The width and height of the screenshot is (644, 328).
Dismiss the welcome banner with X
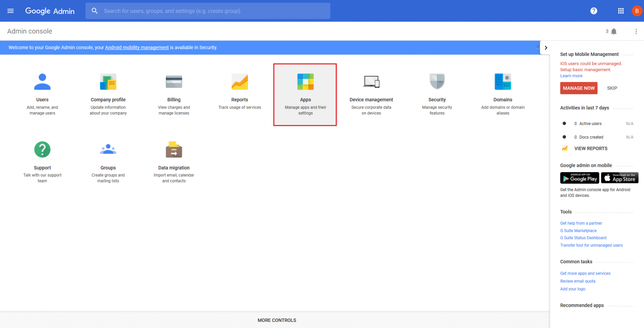[538, 47]
